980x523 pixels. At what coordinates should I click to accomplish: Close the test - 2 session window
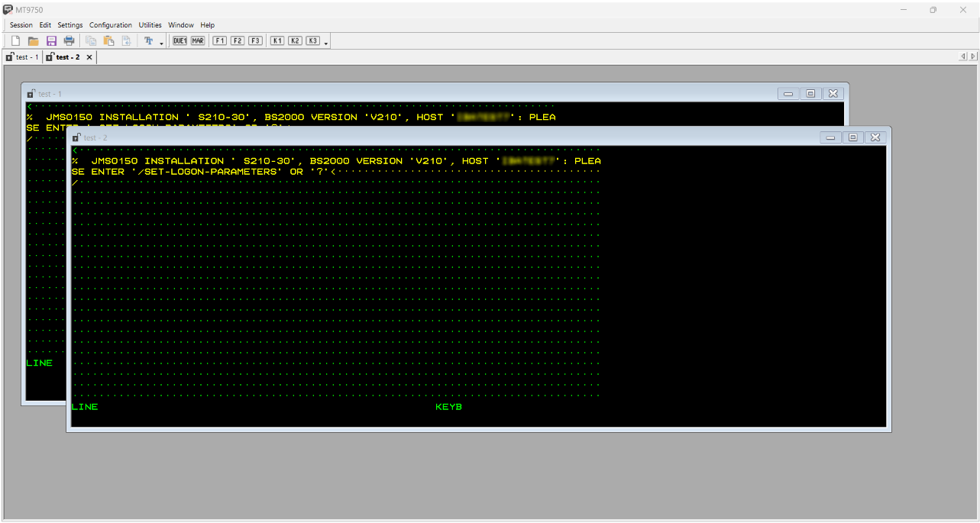(x=875, y=137)
